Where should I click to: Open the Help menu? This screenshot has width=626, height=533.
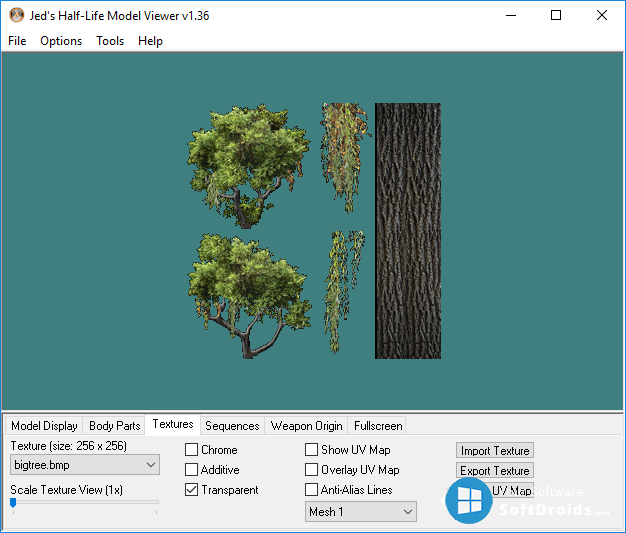[x=151, y=41]
